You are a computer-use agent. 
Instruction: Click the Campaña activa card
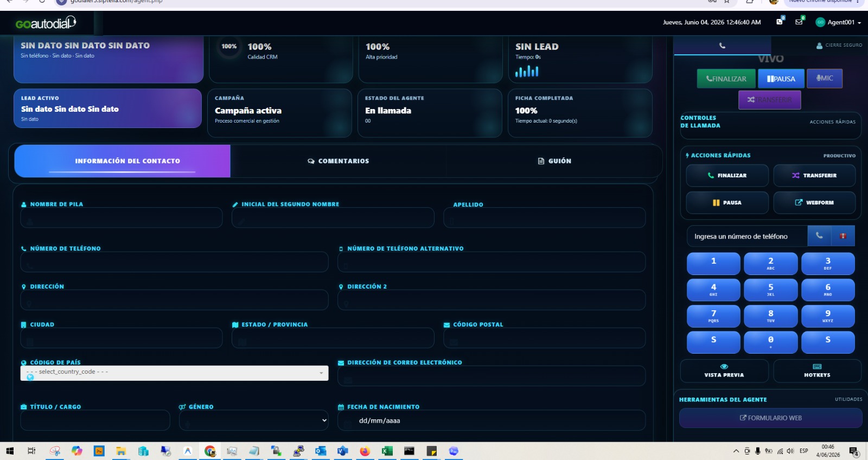click(x=280, y=113)
